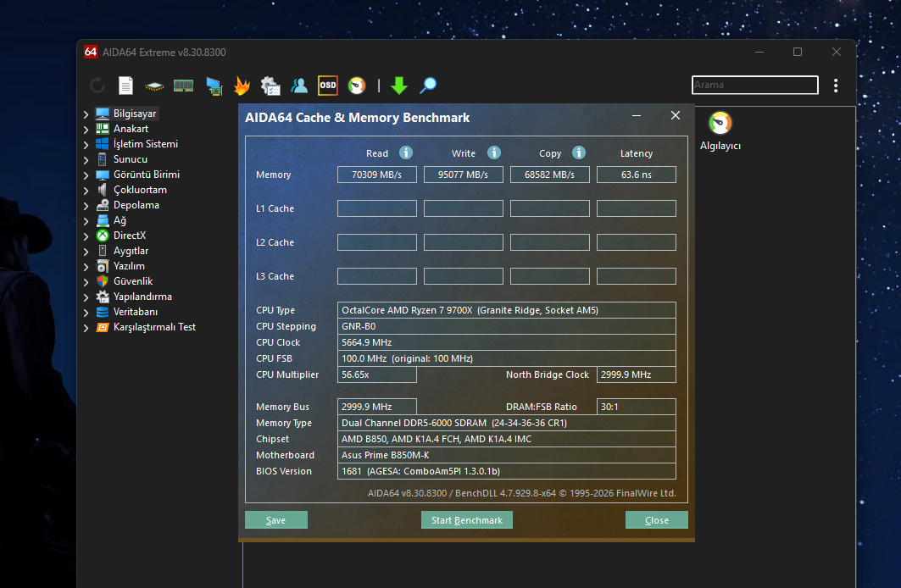Viewport: 901px width, 588px height.
Task: Click the Memory Write value 95077 MB/s
Action: point(463,175)
